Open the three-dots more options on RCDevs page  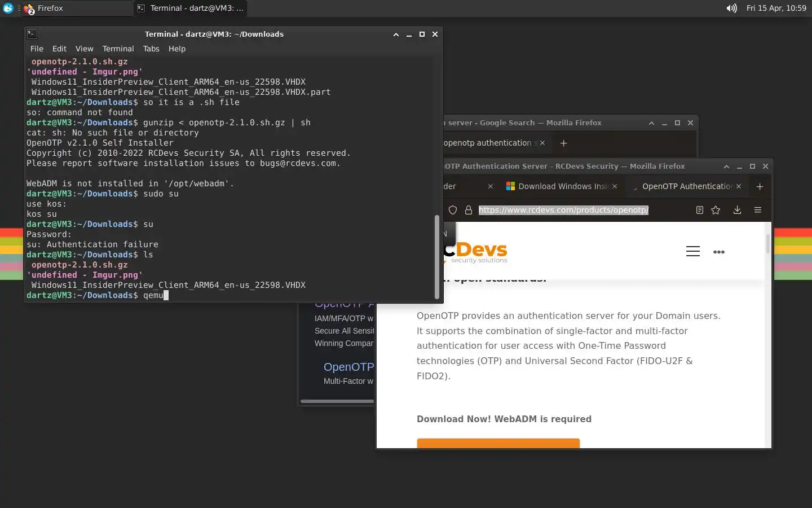(x=719, y=252)
